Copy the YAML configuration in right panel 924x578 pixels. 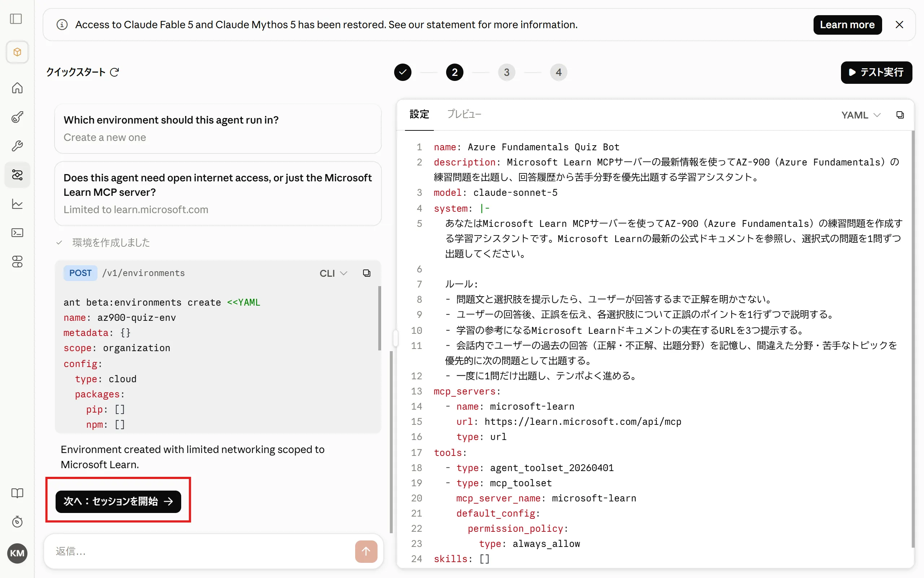coord(900,115)
